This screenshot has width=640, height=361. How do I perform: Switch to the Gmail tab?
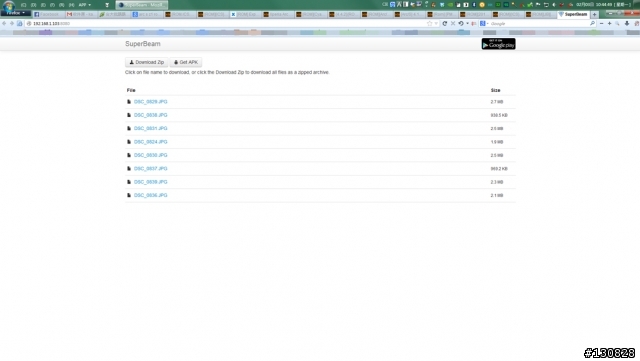coord(81,14)
